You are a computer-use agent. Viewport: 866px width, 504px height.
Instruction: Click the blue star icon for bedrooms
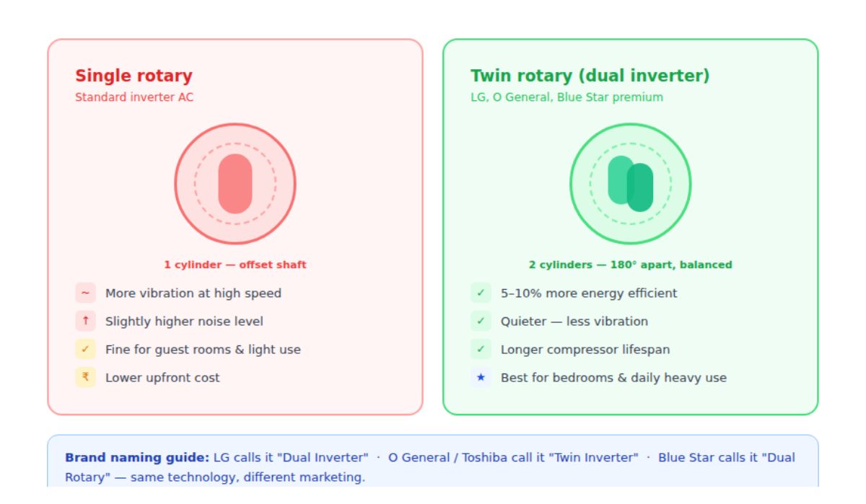481,377
